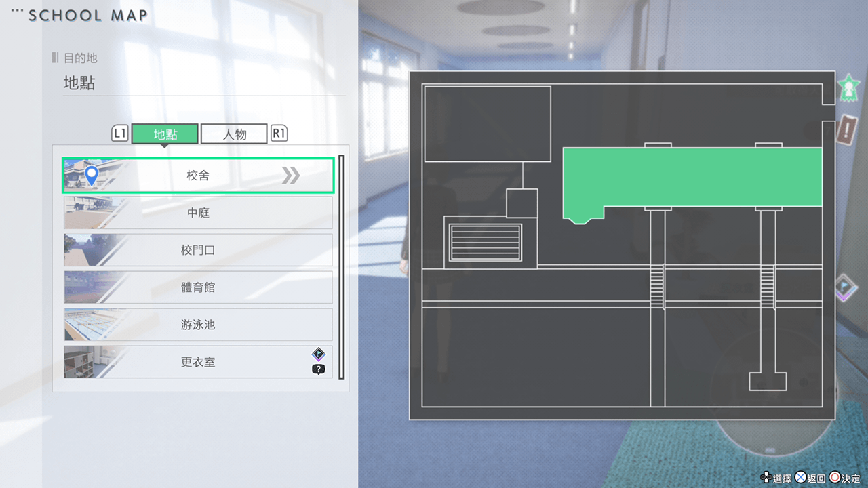Click the 校舍 thumbnail image
The height and width of the screenshot is (488, 868).
click(x=94, y=176)
